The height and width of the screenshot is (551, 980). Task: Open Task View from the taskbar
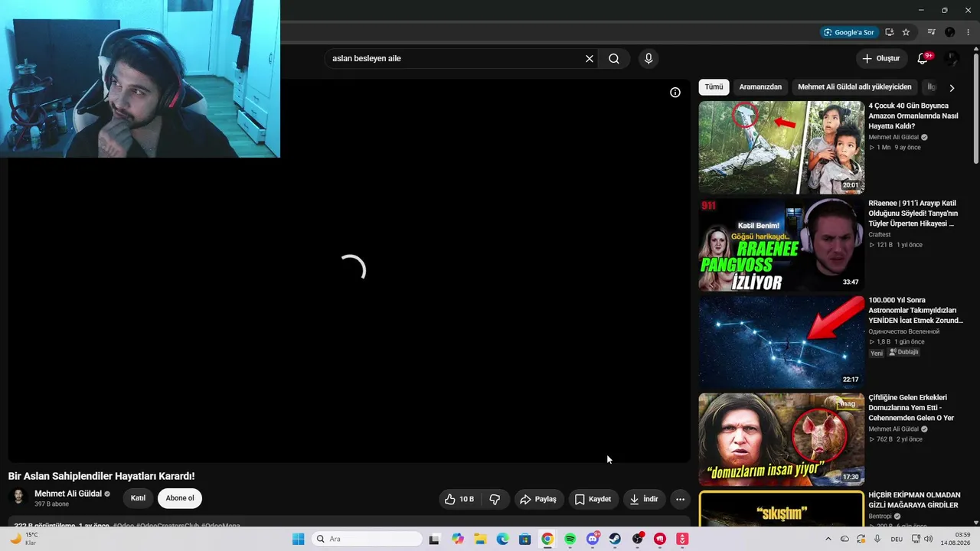(434, 539)
